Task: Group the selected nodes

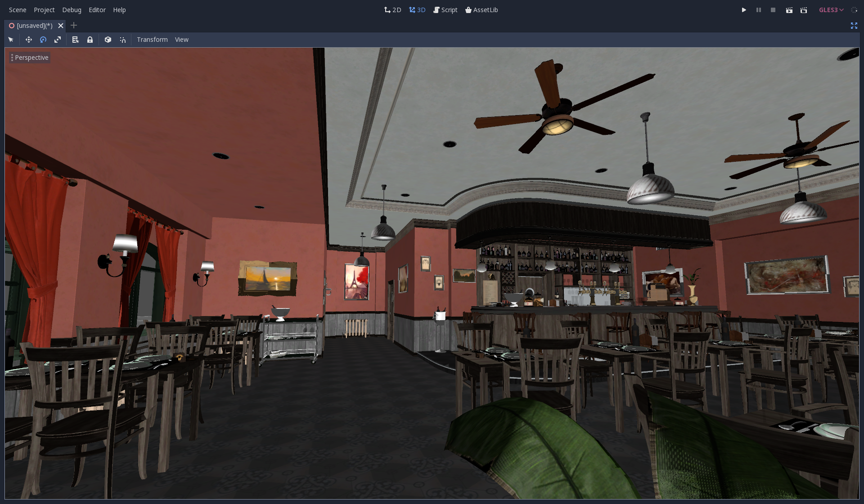Action: 108,40
